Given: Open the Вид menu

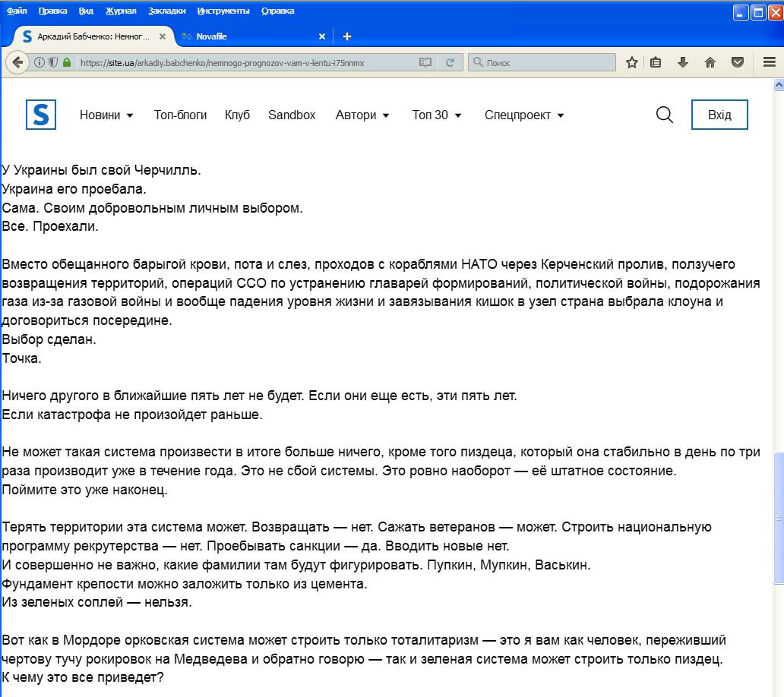Looking at the screenshot, I should (86, 11).
